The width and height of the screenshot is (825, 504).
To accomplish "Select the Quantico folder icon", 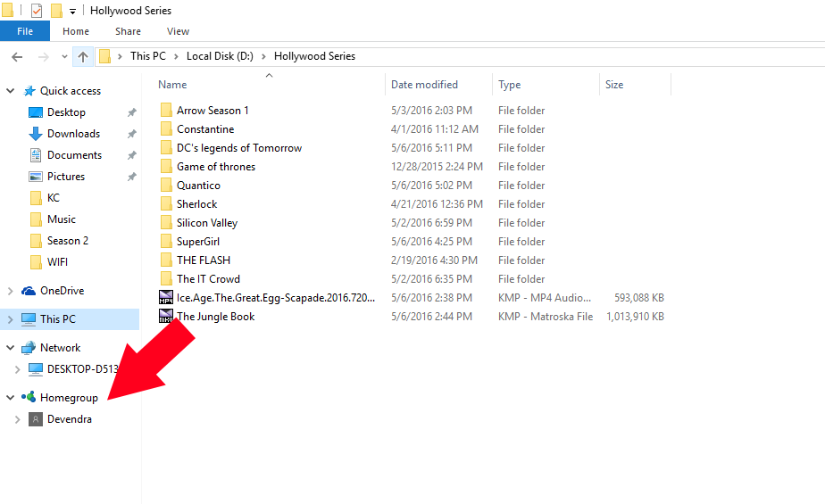I will coord(166,186).
